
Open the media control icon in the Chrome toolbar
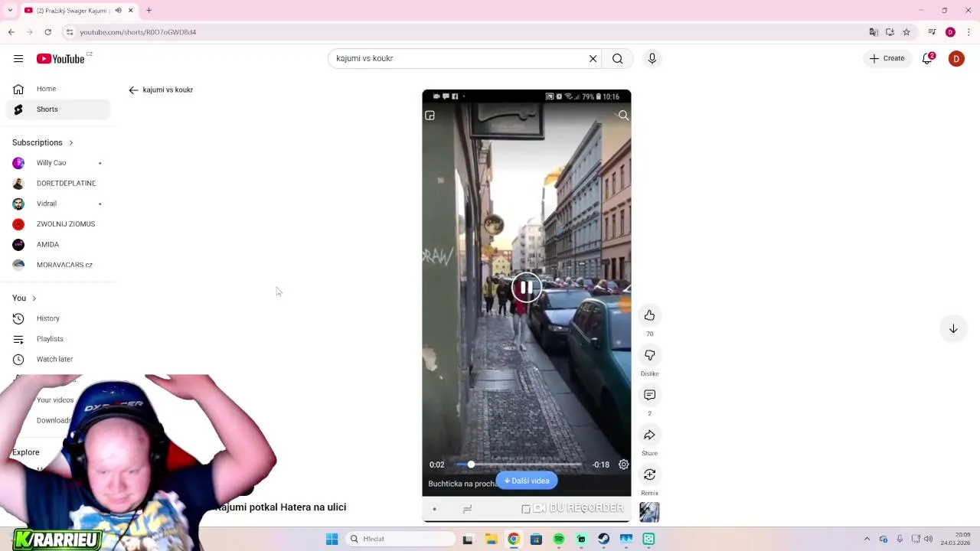coord(932,32)
